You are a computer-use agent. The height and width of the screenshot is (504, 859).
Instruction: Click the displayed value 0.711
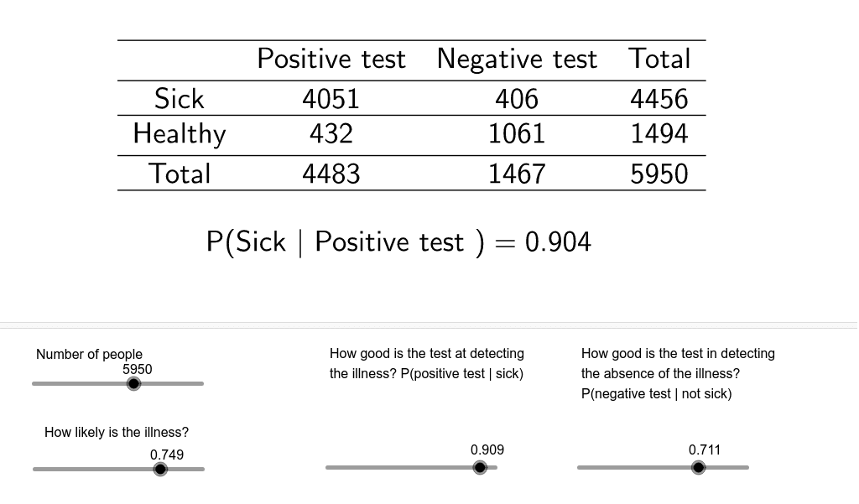pyautogui.click(x=705, y=449)
